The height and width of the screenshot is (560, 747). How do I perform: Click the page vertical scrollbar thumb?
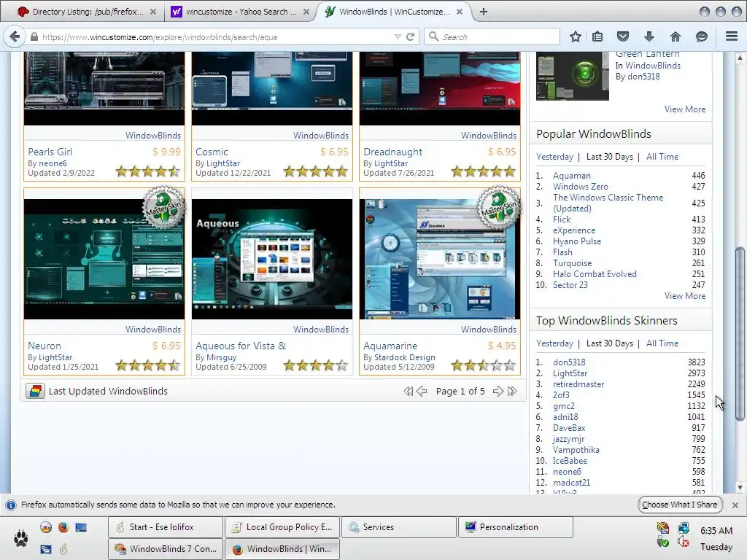point(740,333)
